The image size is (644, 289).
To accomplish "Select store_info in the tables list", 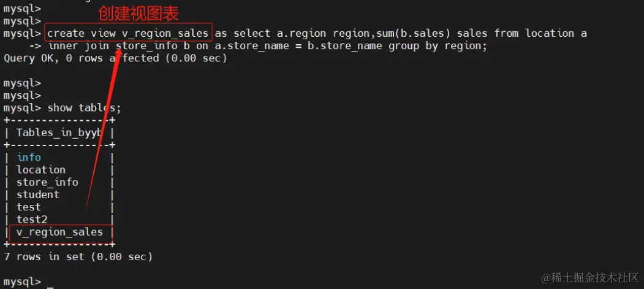I will coord(47,182).
